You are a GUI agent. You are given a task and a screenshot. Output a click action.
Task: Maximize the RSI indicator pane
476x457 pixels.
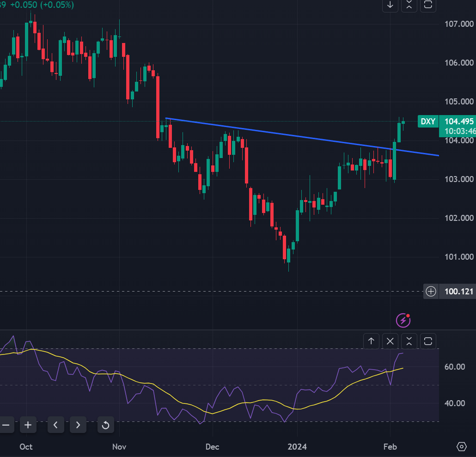point(428,341)
